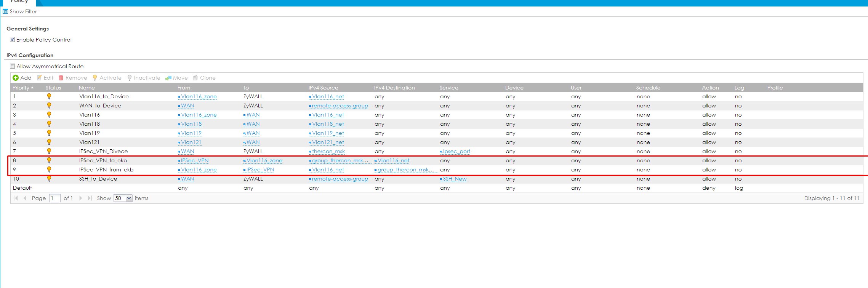
Task: Toggle status bulb for IPSec_VPN_from_ekb rule
Action: pyautogui.click(x=49, y=170)
